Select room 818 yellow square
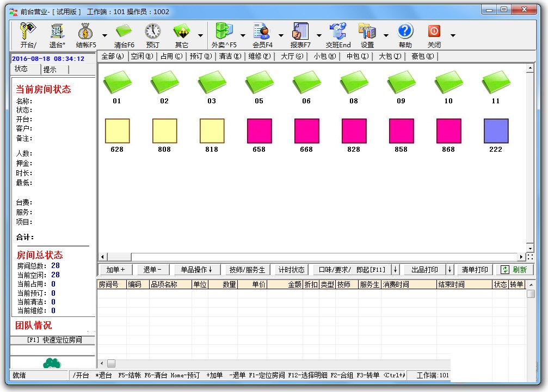Viewport: 548px width, 392px height. pyautogui.click(x=212, y=131)
